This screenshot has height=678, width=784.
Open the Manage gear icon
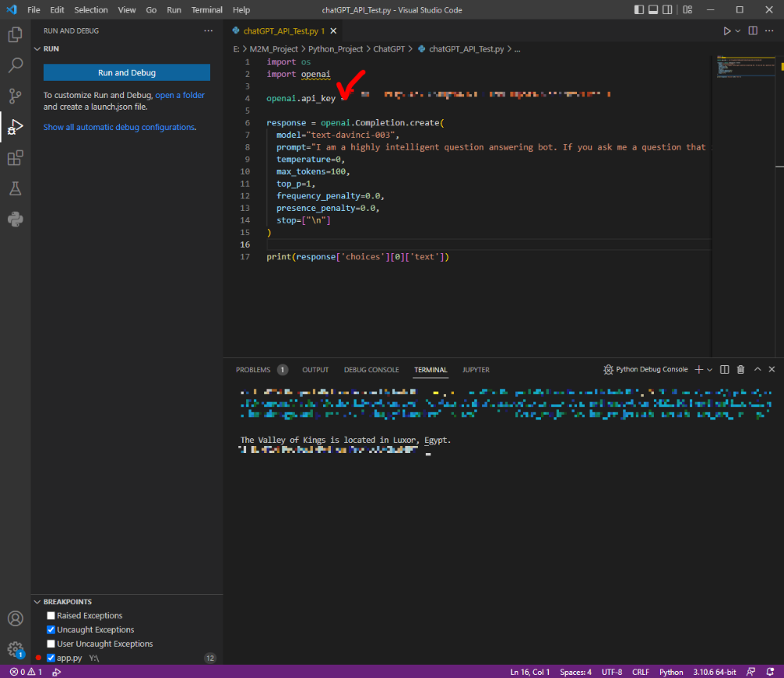(x=15, y=649)
